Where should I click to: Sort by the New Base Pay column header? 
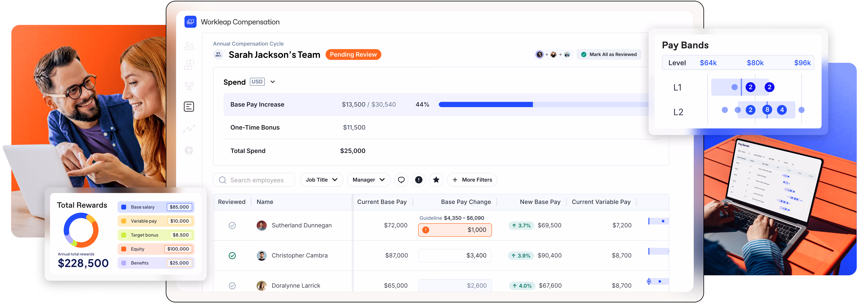[540, 202]
